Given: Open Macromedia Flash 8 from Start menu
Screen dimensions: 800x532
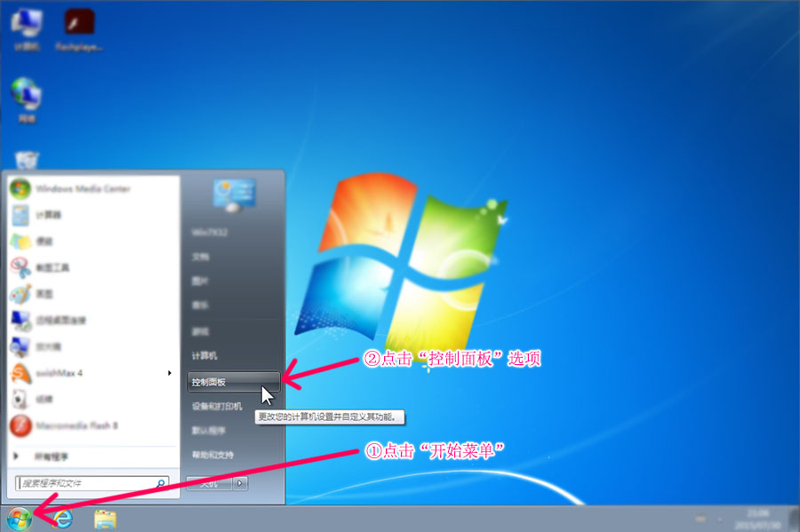Looking at the screenshot, I should point(93,426).
